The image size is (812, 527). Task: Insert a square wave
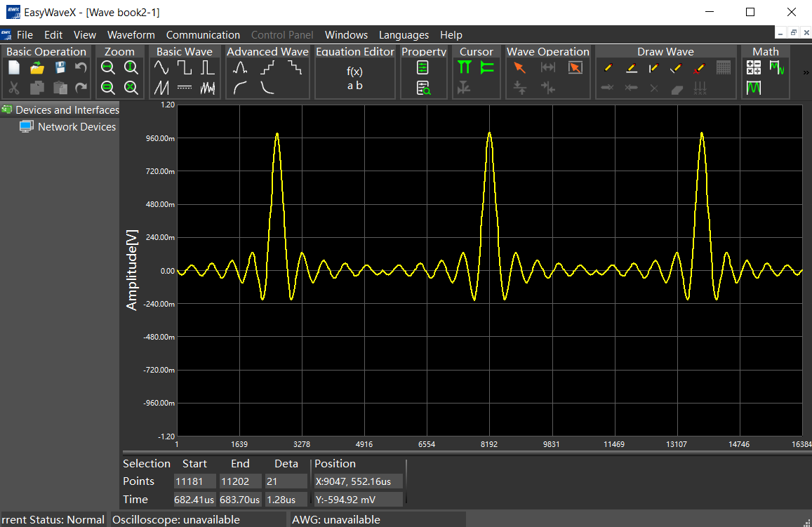185,68
